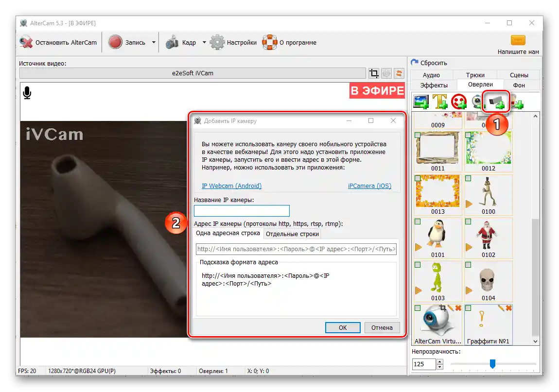
Task: Open the IP Webcam (Android) link
Action: pyautogui.click(x=232, y=186)
